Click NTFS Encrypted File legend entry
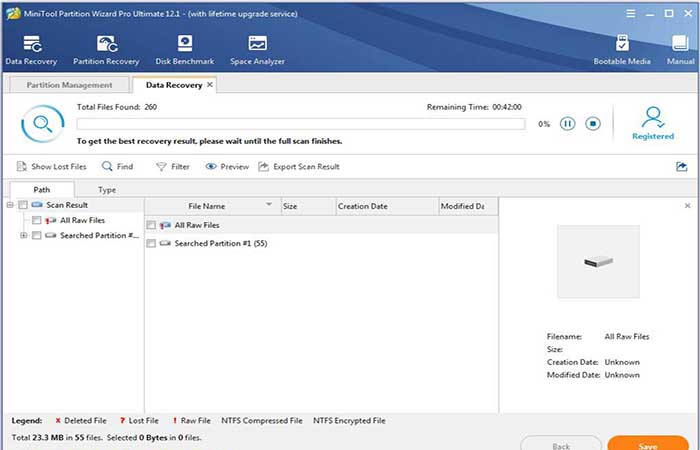 click(349, 421)
